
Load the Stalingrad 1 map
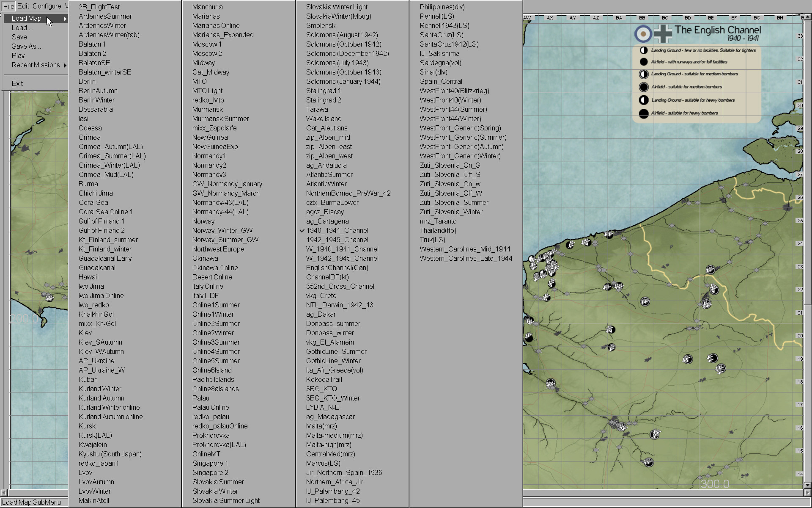click(324, 91)
